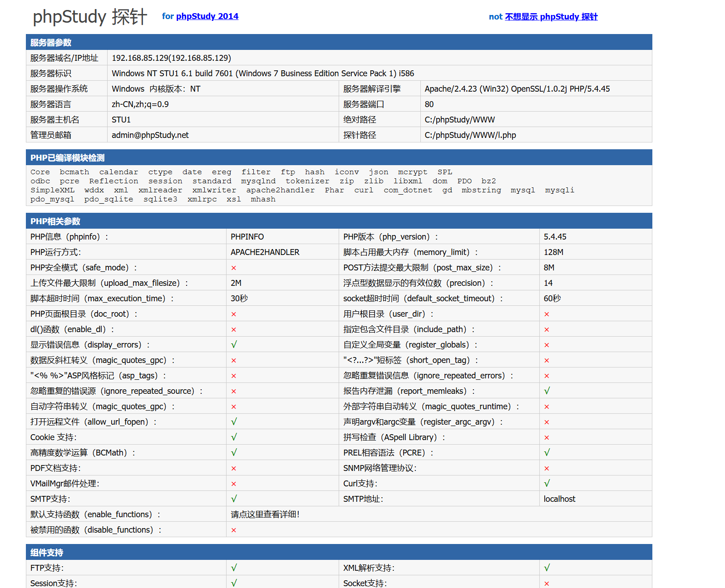Click the default_socket_timeout value 60秒
This screenshot has width=725, height=588.
click(552, 299)
